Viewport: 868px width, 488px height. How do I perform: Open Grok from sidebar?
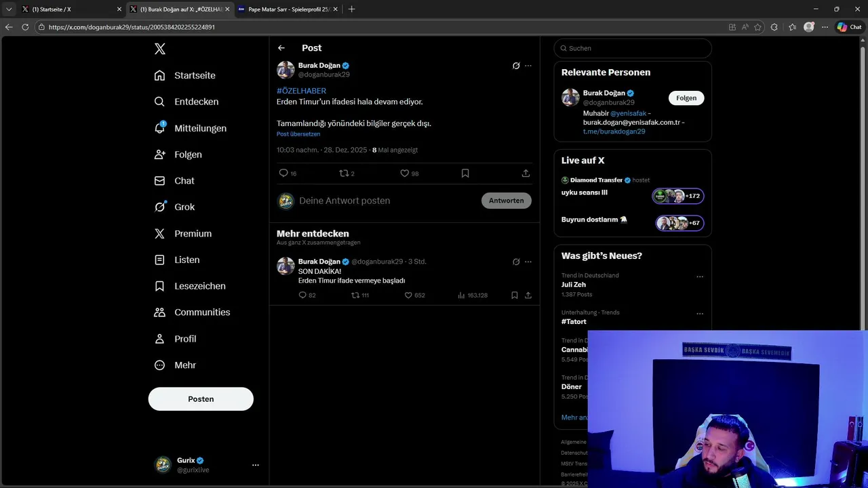[x=174, y=207]
